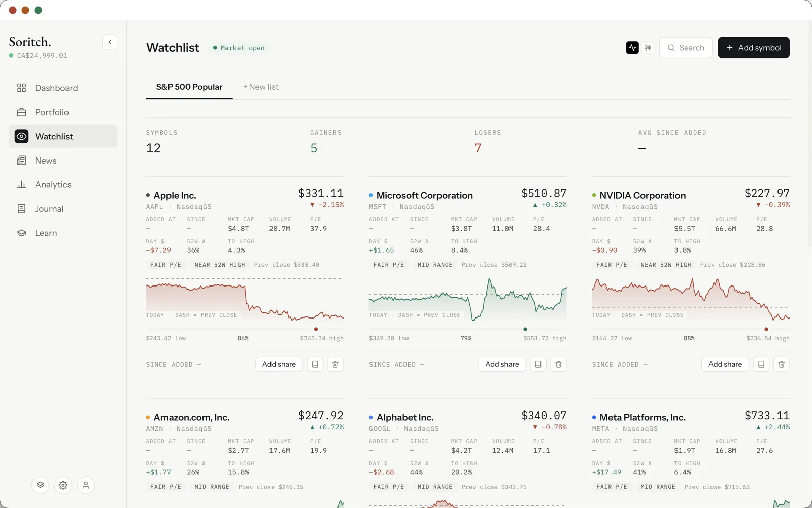Click the account balance CA$24,999.01
The height and width of the screenshot is (508, 812).
[42, 56]
